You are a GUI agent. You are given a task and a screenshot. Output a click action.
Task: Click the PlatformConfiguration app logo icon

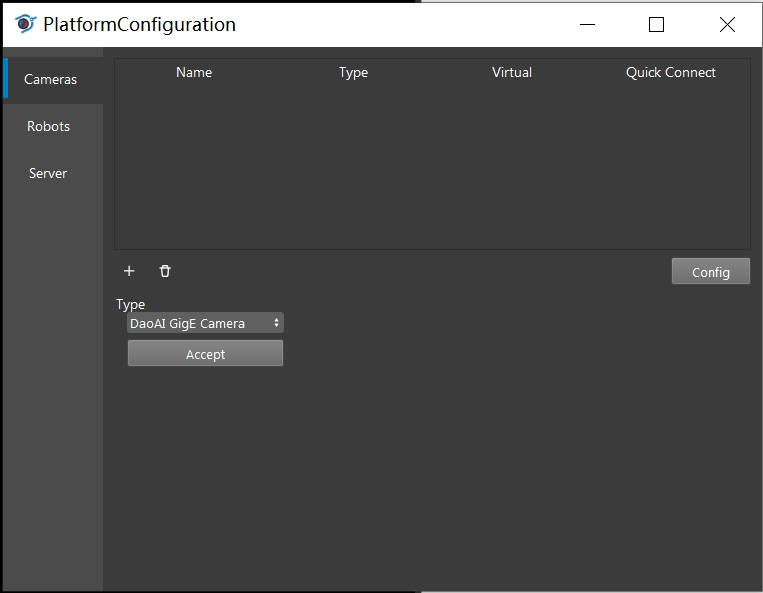(25, 23)
